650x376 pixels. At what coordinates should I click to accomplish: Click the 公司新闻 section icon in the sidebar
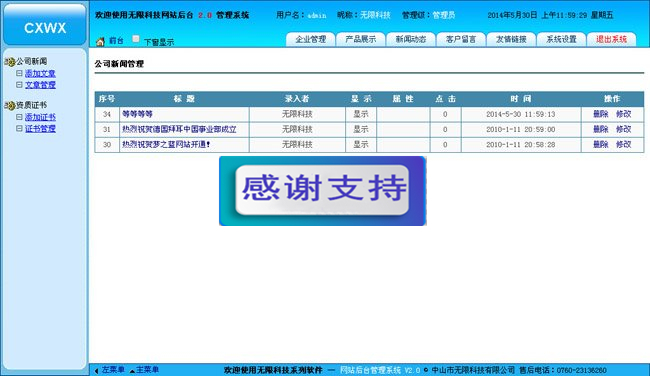[x=10, y=62]
